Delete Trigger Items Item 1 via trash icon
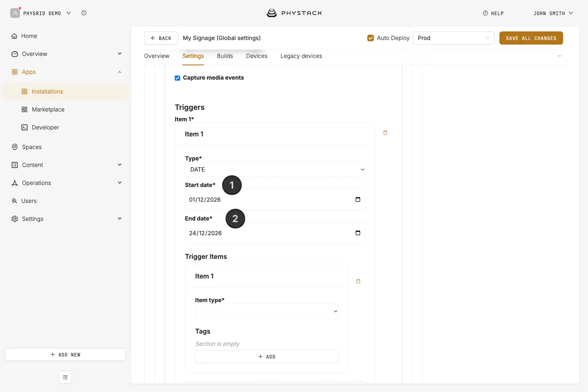588x392 pixels. (x=358, y=281)
